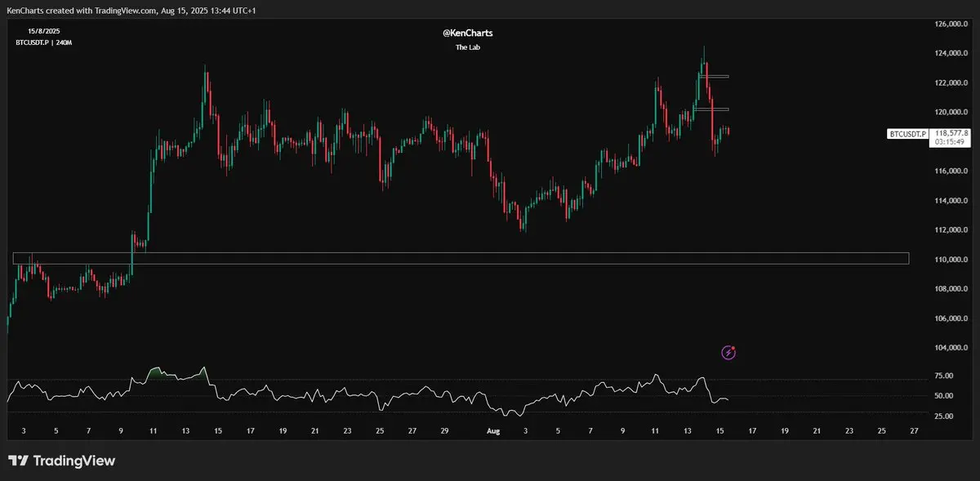Select the BTCUSDT.P price scale symbol tag

pyautogui.click(x=908, y=133)
